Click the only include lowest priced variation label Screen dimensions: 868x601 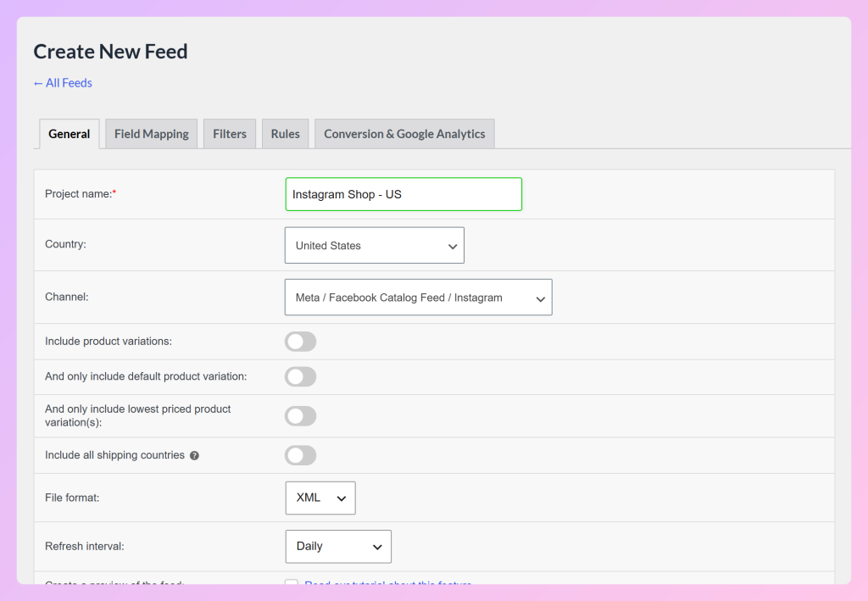(138, 415)
